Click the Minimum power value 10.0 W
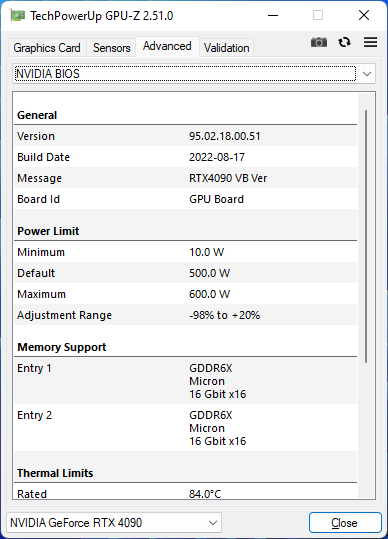388x539 pixels. click(207, 252)
